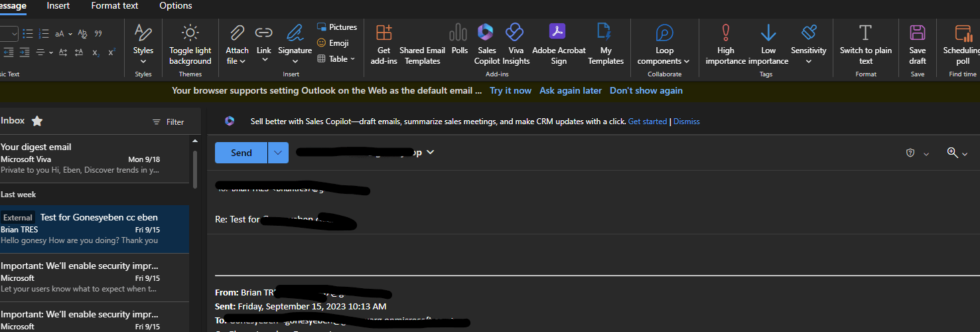This screenshot has width=980, height=332.
Task: Switch to plain text format
Action: click(x=866, y=44)
